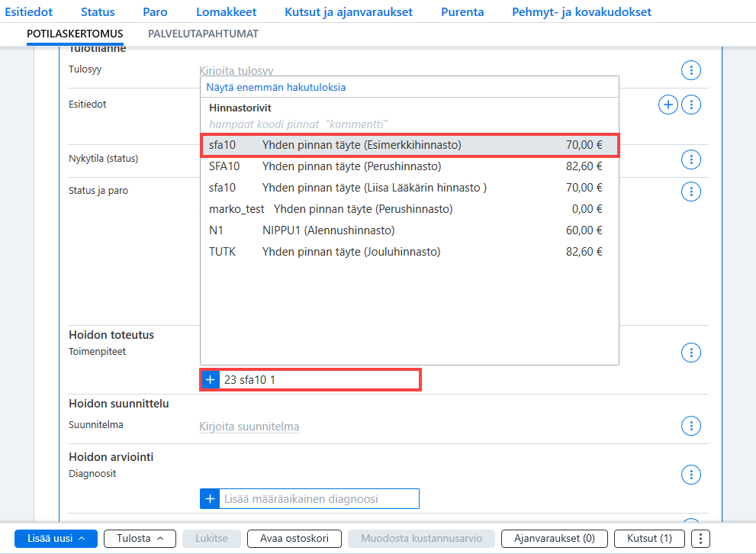
Task: Click the procedure input containing 23 sfa10 1
Action: (x=319, y=380)
